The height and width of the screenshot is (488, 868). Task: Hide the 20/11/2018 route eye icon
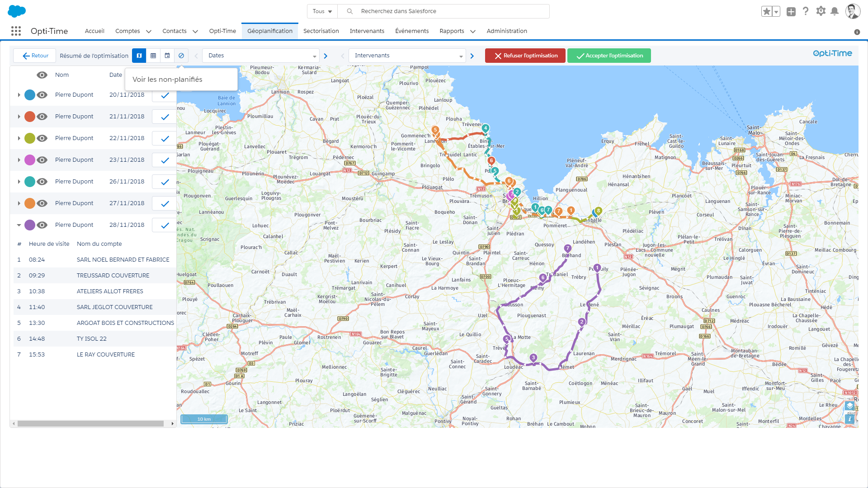[42, 95]
